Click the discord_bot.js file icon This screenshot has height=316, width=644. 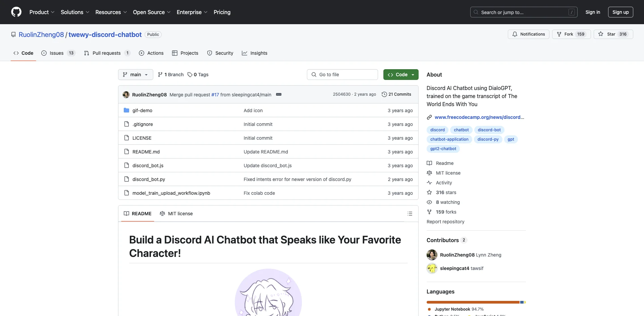(x=126, y=165)
